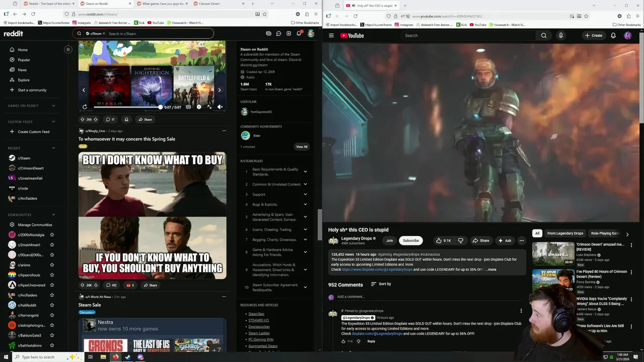The width and height of the screenshot is (644, 362).
Task: Share the Spring Sale meme post
Action: 150,285
